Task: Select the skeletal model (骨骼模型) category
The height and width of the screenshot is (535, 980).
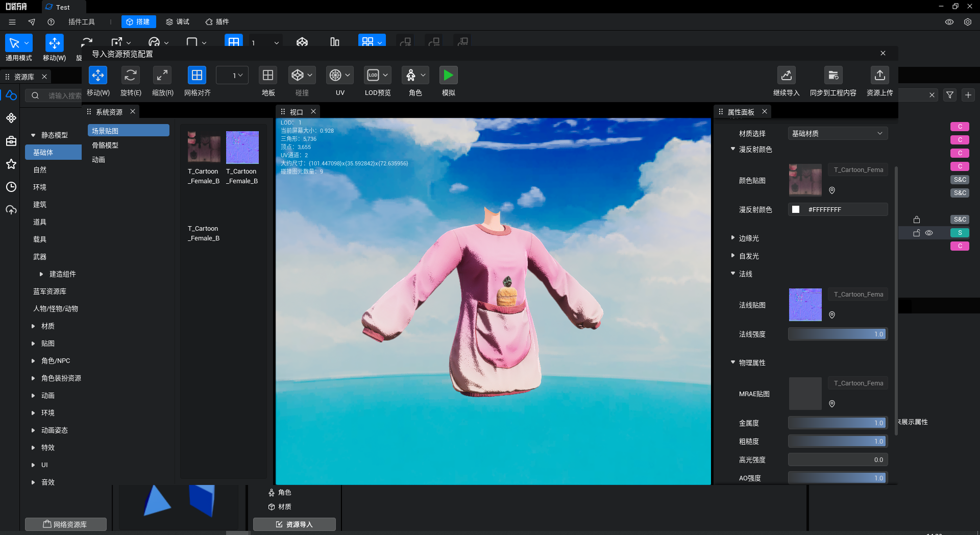Action: coord(105,145)
